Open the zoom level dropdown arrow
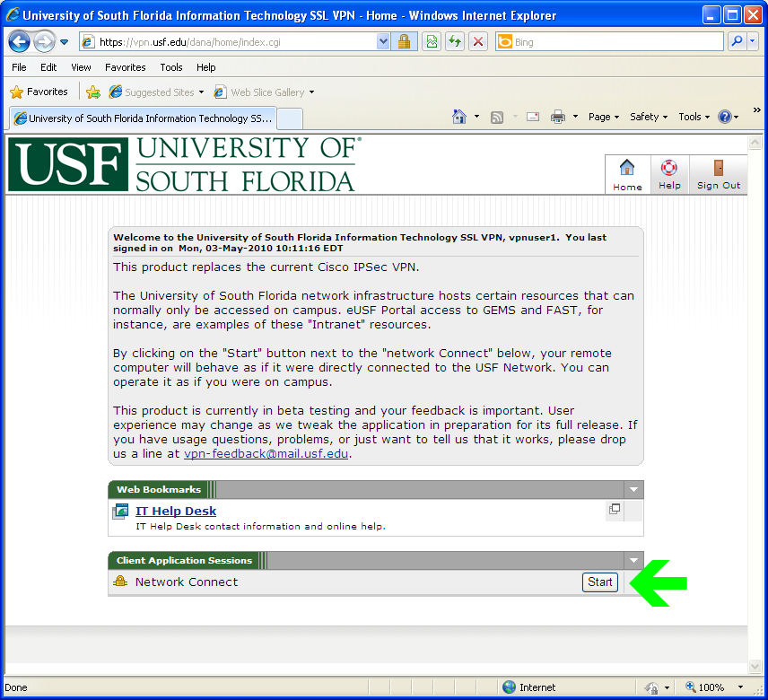Screen dimensions: 768x700 pos(740,687)
